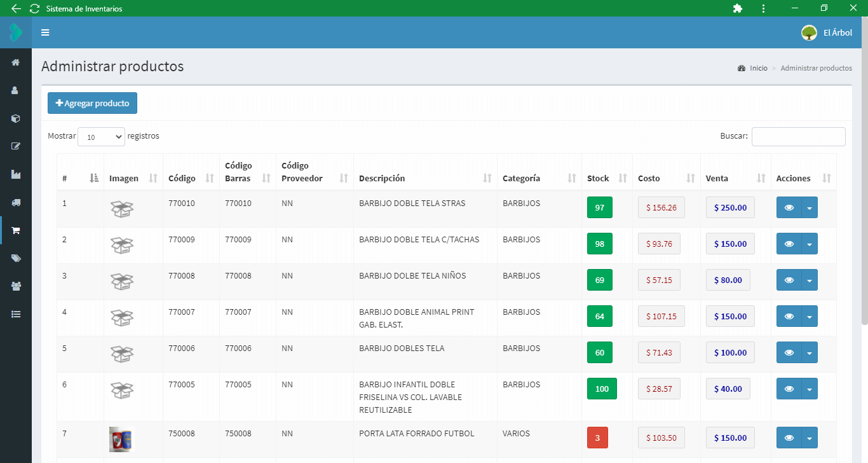Open the home icon in sidebar
This screenshot has height=463, width=868.
(x=15, y=62)
